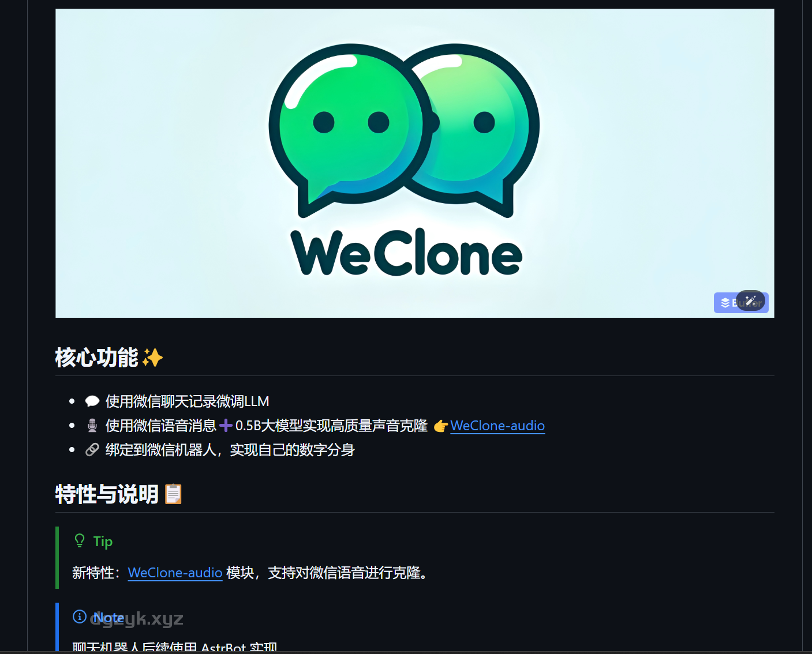Viewport: 812px width, 654px height.
Task: Click the WeClone wordmark in the banner
Action: pos(406,253)
